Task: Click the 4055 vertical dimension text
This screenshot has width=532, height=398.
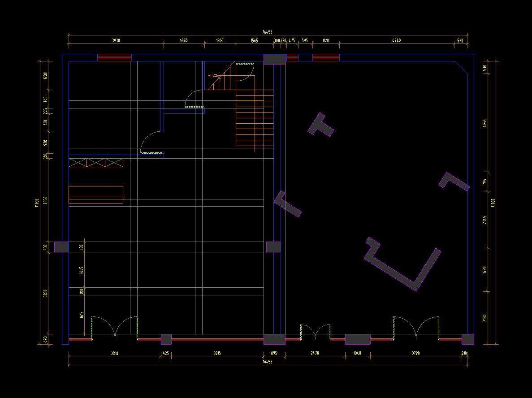Action: click(485, 123)
